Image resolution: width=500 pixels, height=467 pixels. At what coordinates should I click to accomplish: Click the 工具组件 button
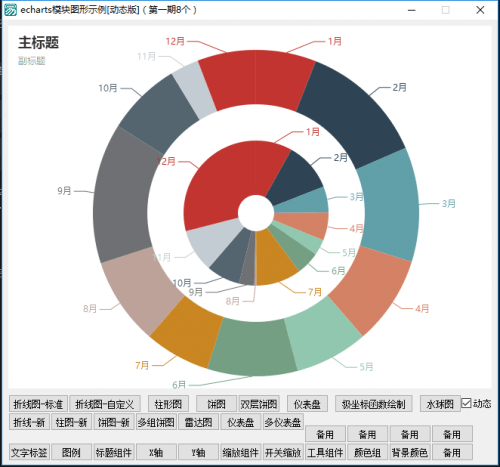click(x=325, y=452)
